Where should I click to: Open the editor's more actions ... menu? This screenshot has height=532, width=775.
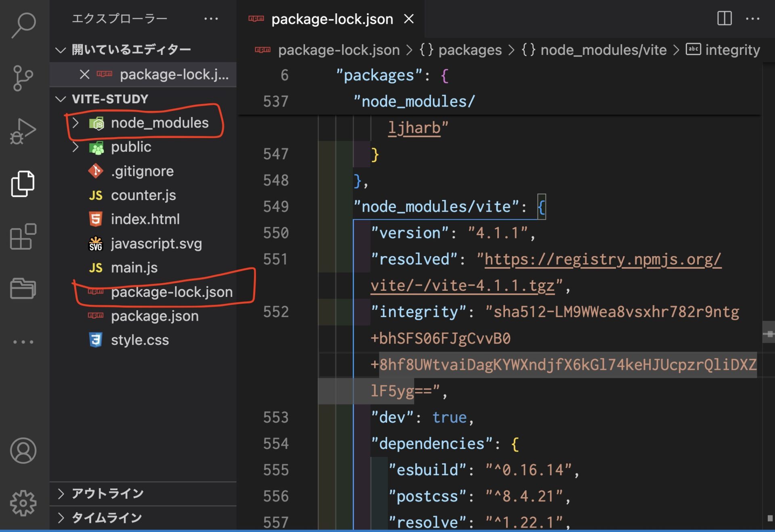[753, 19]
